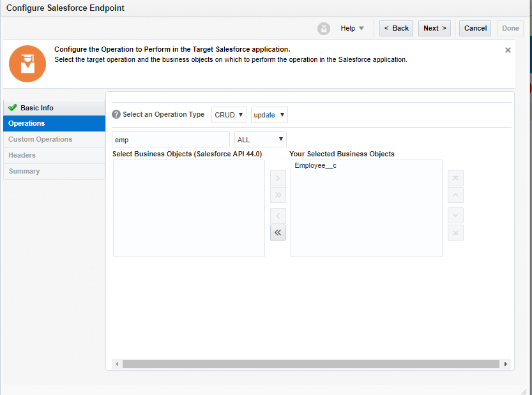Move selected object up one position
Viewport: 532px width, 395px height.
coord(455,195)
